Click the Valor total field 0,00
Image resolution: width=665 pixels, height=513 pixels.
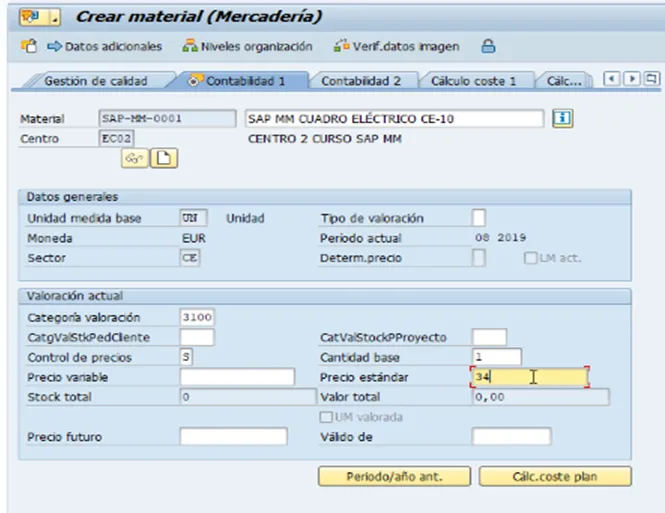541,397
